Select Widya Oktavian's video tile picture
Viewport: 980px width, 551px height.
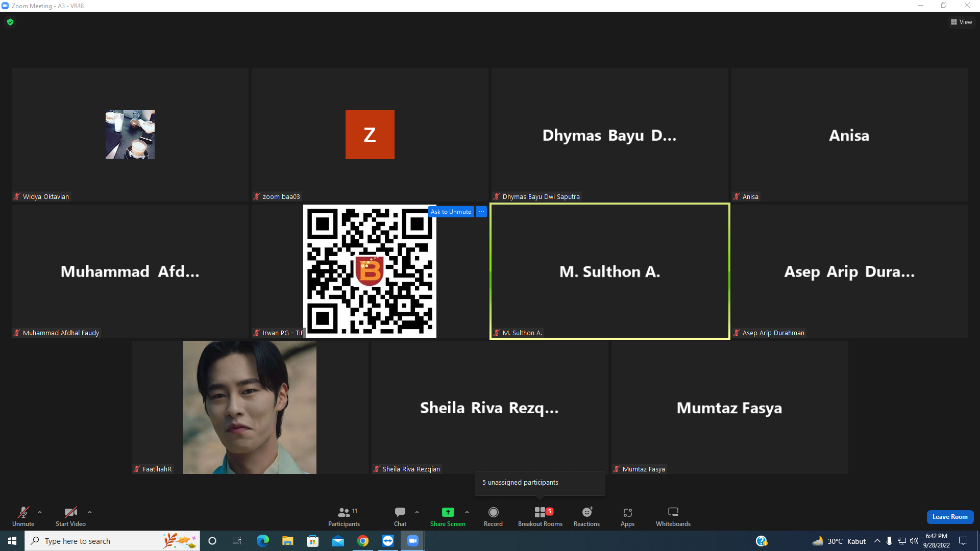[130, 135]
